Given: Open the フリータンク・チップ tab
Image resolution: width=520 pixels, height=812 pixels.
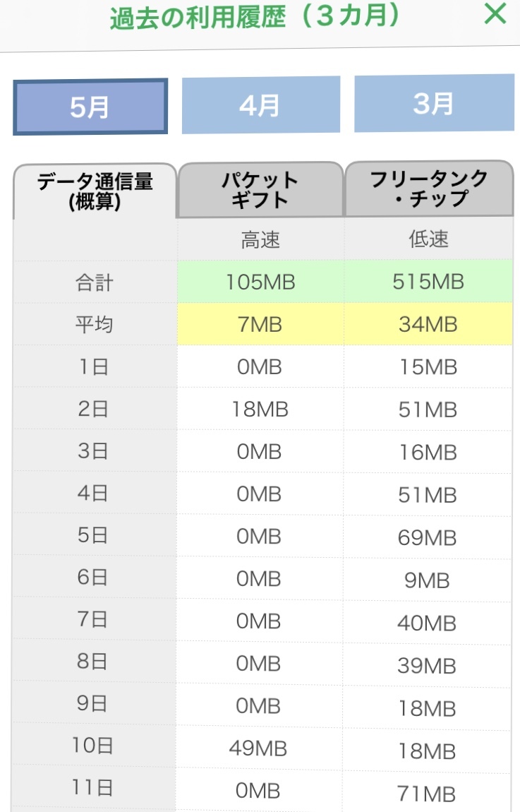Looking at the screenshot, I should tap(429, 189).
